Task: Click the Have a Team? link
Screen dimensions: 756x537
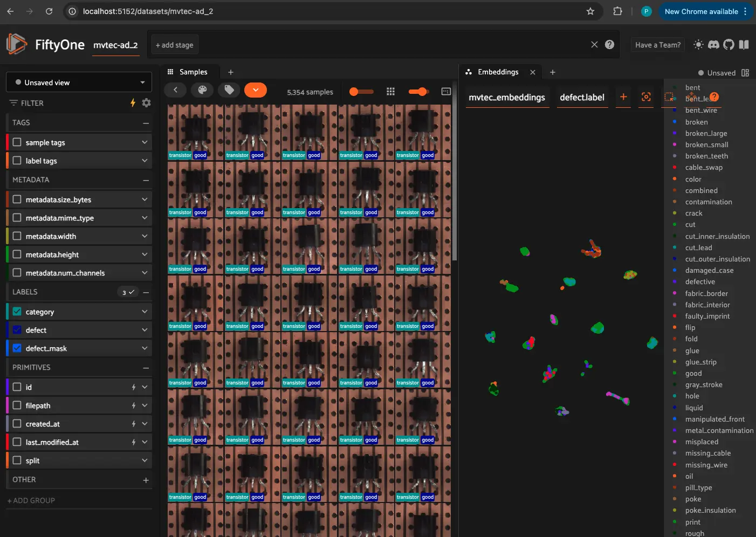Action: 657,45
